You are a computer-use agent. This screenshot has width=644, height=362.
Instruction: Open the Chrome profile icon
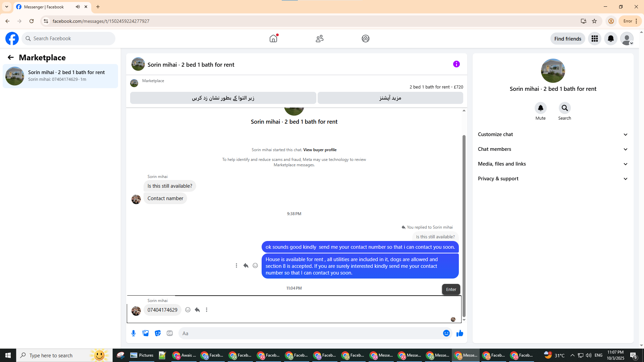tap(611, 21)
